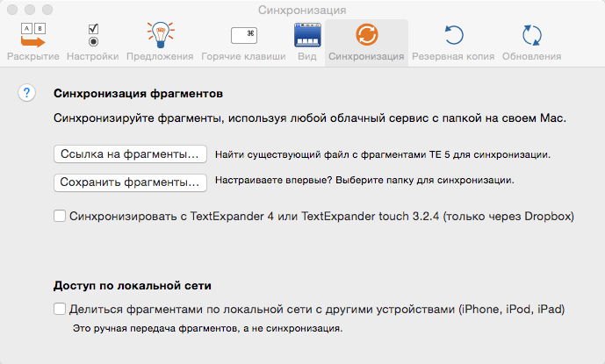The height and width of the screenshot is (364, 605).
Task: Enable sync with TextExpander 4 via Dropbox
Action: tap(60, 216)
